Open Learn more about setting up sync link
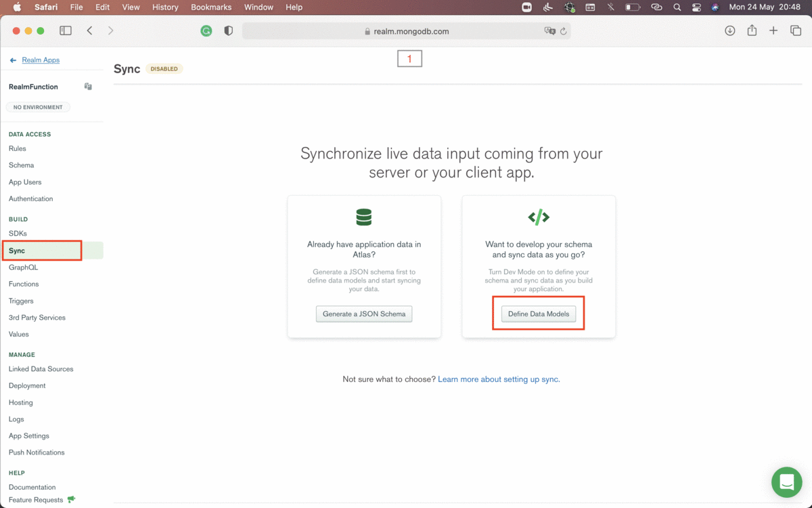The height and width of the screenshot is (508, 812). coord(499,379)
